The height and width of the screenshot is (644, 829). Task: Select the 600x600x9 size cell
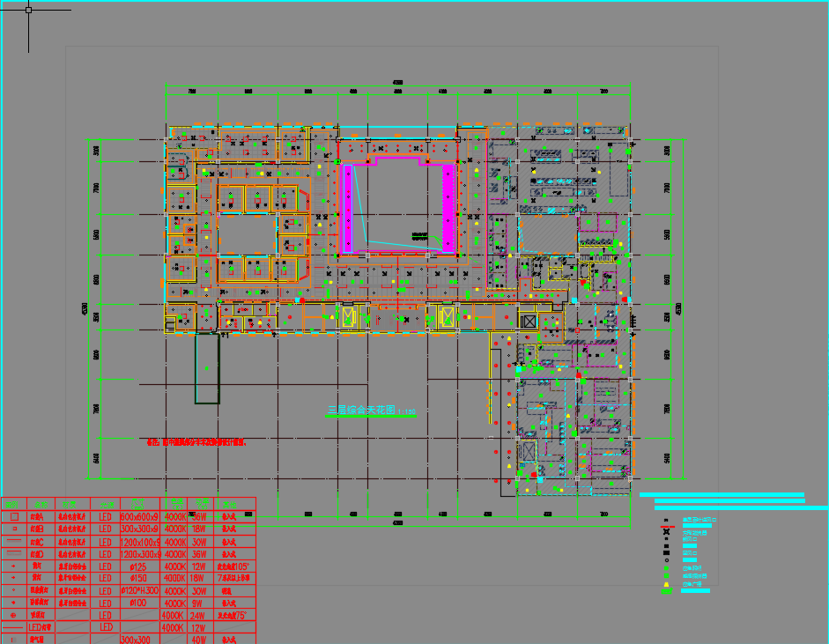point(139,516)
